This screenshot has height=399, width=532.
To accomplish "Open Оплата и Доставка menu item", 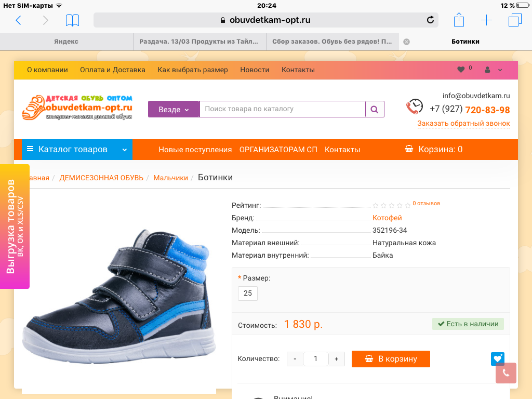I will [113, 70].
